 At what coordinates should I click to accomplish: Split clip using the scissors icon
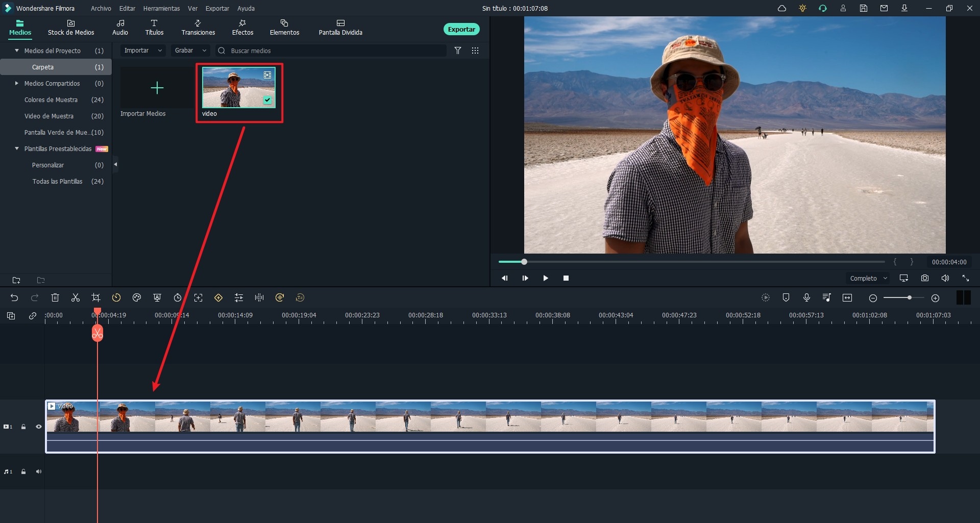[x=76, y=297]
